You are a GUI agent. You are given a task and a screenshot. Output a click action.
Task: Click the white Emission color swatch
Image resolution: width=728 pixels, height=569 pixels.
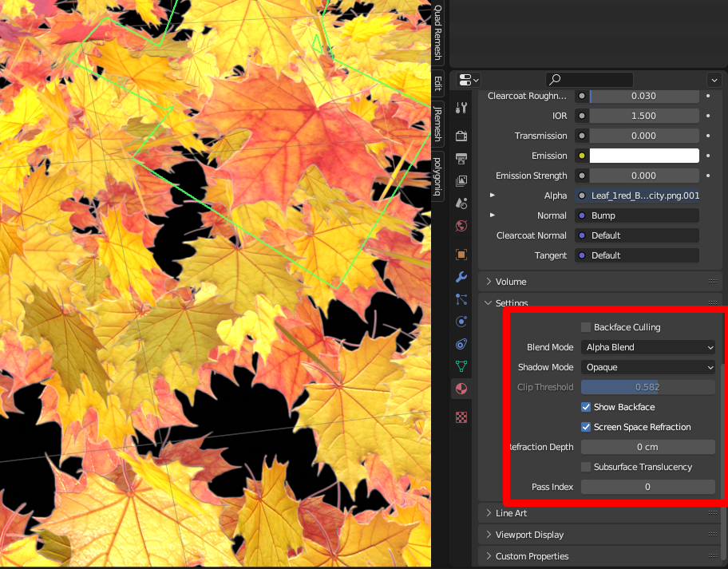click(643, 156)
